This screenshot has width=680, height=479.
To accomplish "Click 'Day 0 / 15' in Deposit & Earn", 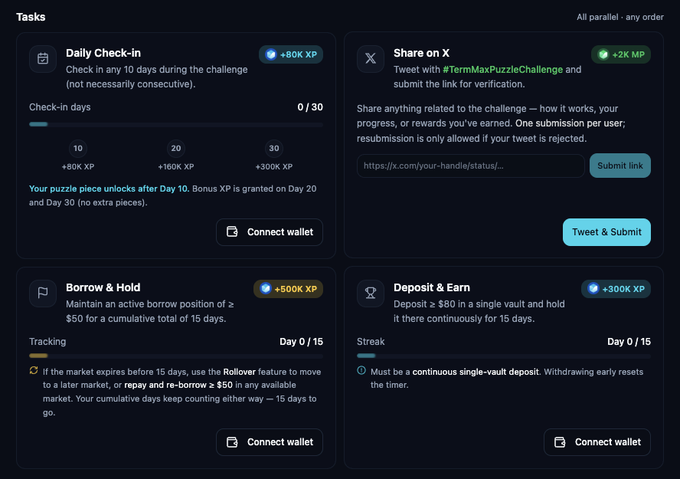I will coord(629,342).
